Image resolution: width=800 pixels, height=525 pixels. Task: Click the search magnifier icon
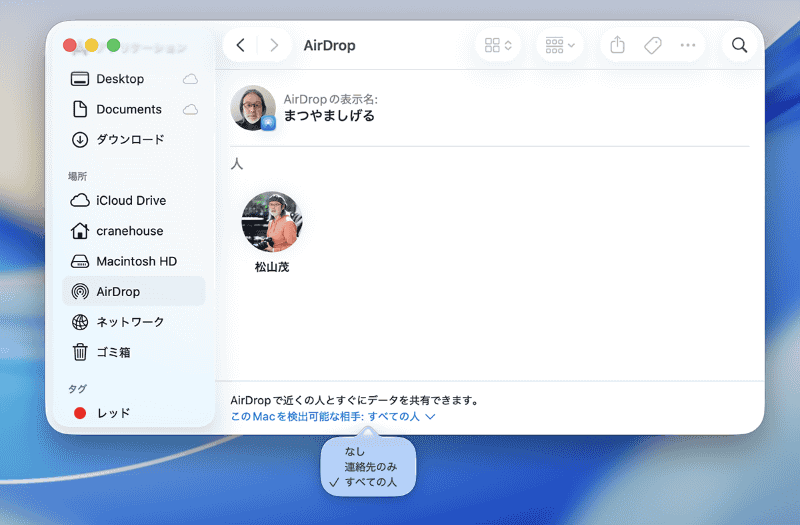(x=739, y=45)
